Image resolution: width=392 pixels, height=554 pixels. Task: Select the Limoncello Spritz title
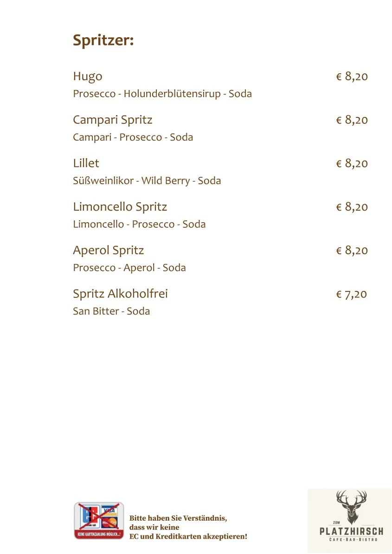click(x=120, y=206)
